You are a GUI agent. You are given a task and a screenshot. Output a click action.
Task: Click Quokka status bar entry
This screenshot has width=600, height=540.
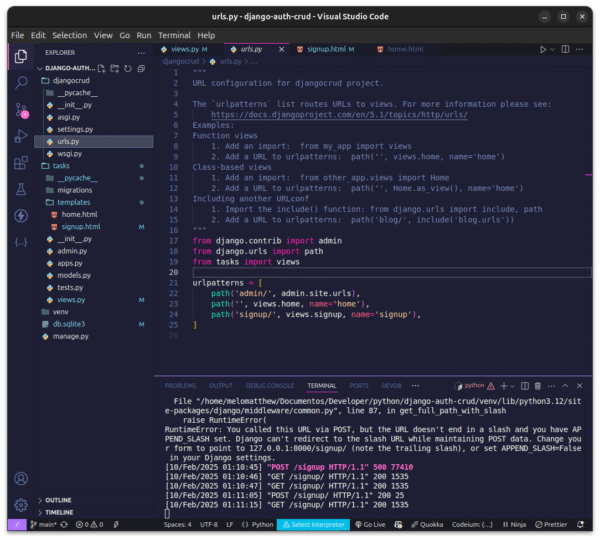[427, 524]
